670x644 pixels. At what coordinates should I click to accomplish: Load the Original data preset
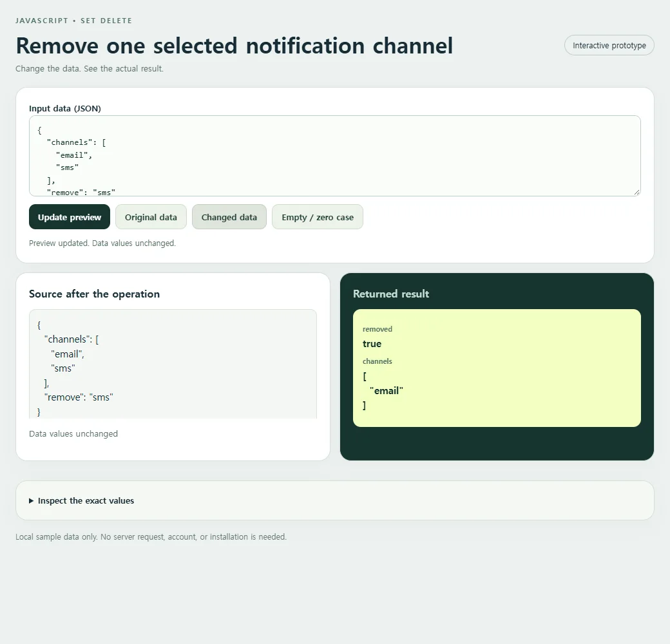151,217
